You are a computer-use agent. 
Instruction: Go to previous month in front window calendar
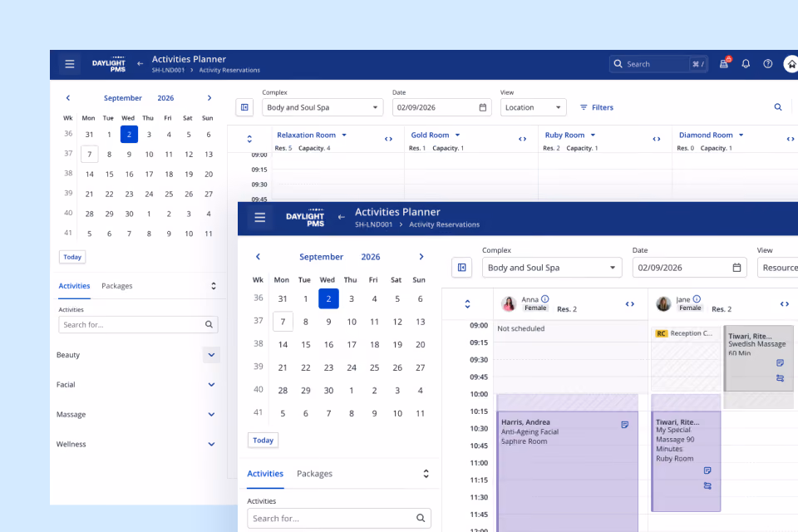[258, 257]
